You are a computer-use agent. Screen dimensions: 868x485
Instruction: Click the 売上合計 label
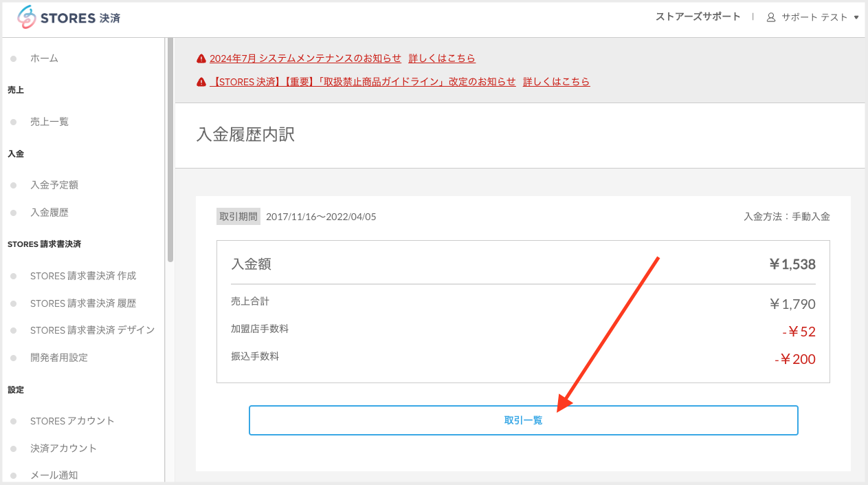click(250, 301)
